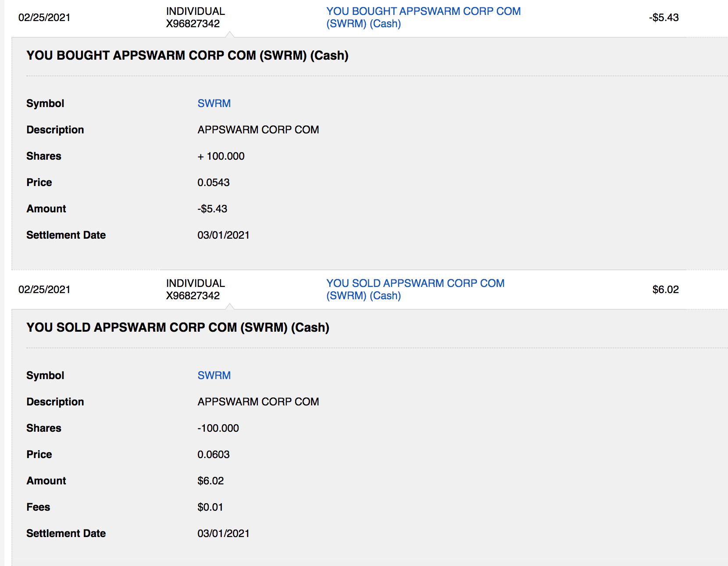
Task: Click the 0.0603 price value
Action: click(x=214, y=455)
